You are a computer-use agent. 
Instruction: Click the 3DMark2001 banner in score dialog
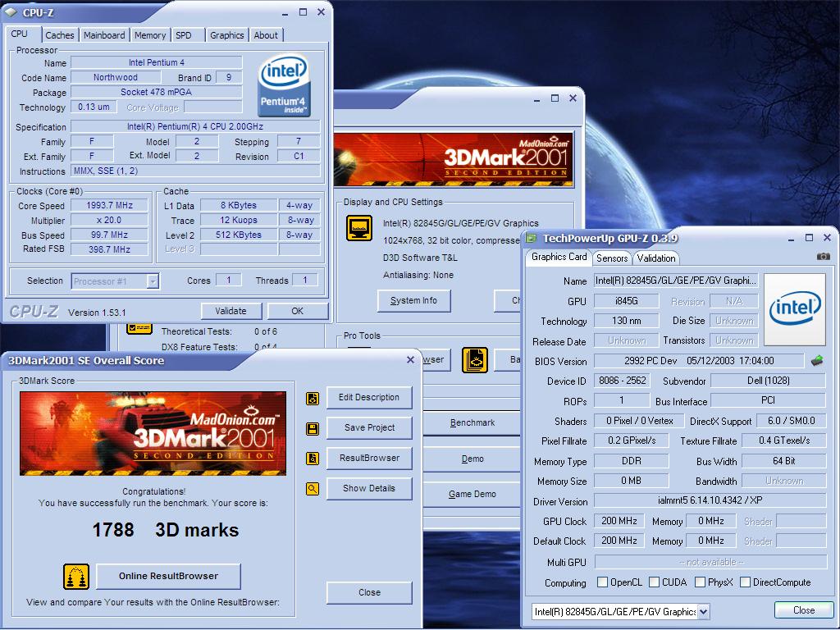pyautogui.click(x=153, y=433)
